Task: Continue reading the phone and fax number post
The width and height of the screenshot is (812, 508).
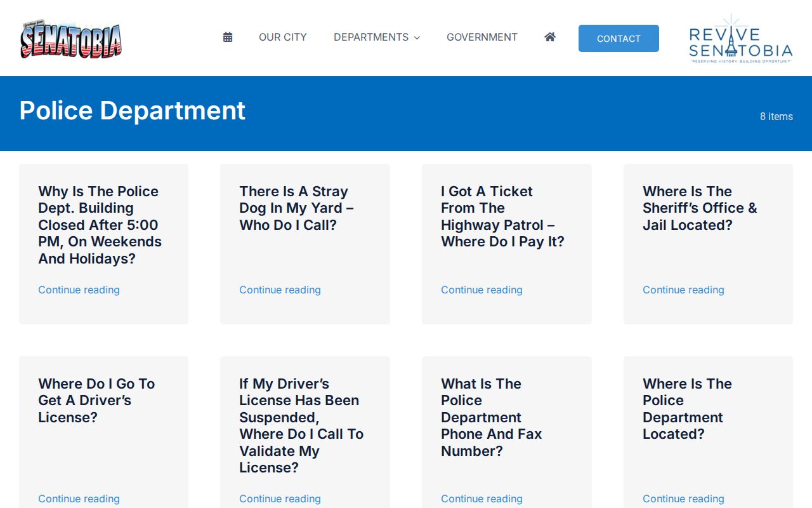Action: (481, 499)
